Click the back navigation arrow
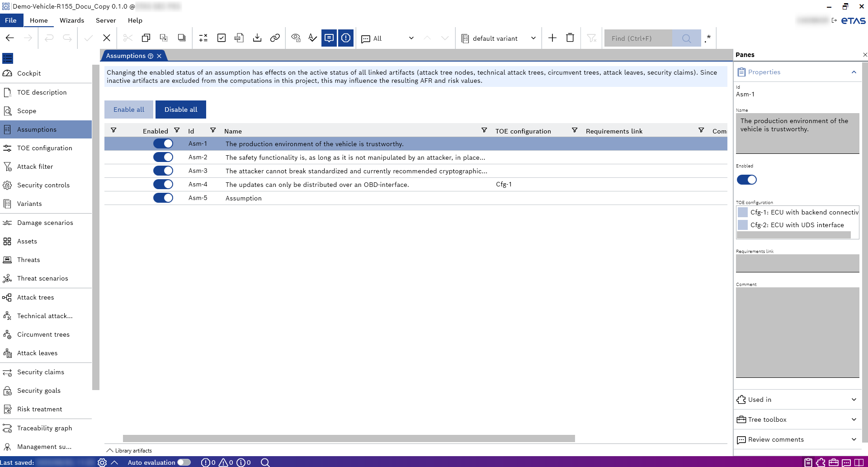 coord(10,38)
